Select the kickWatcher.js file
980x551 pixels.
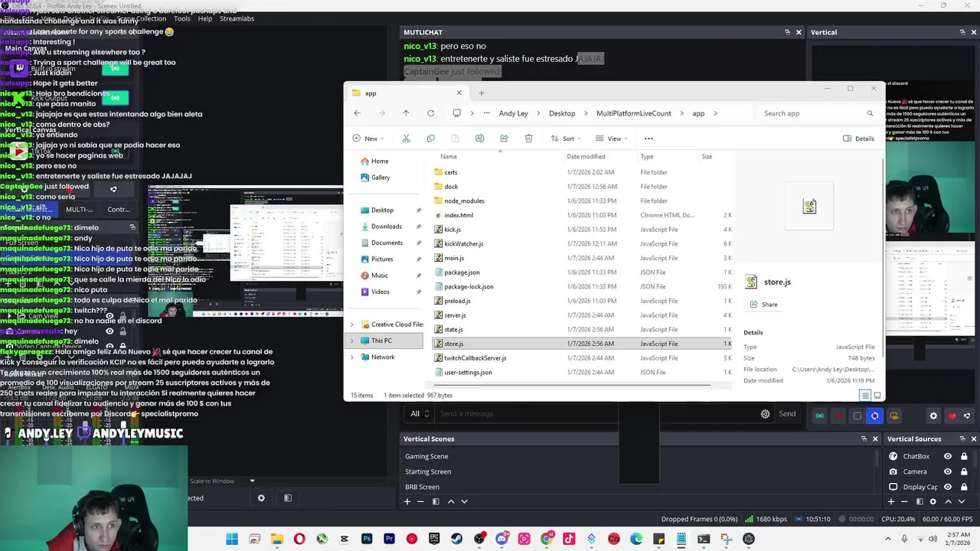(x=463, y=244)
